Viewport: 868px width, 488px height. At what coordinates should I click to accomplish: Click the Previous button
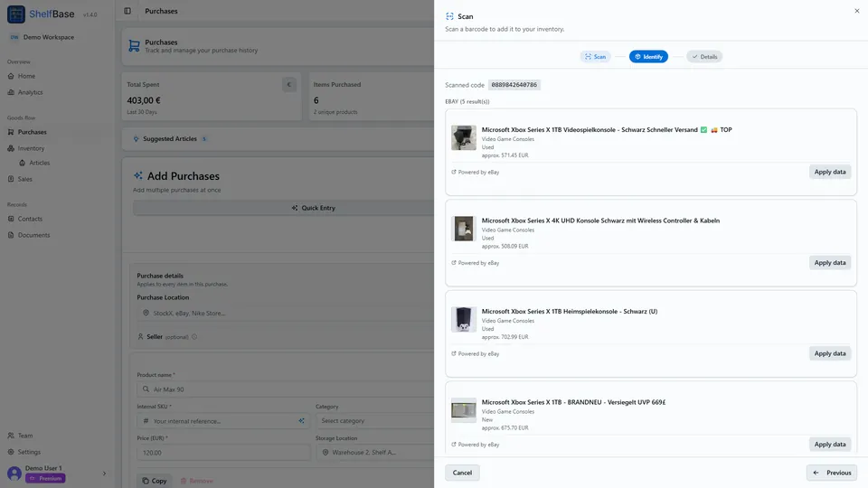(x=832, y=473)
